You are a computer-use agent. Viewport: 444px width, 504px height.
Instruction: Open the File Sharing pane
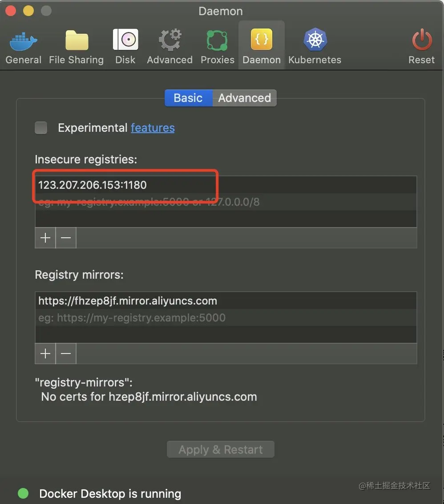[x=77, y=47]
